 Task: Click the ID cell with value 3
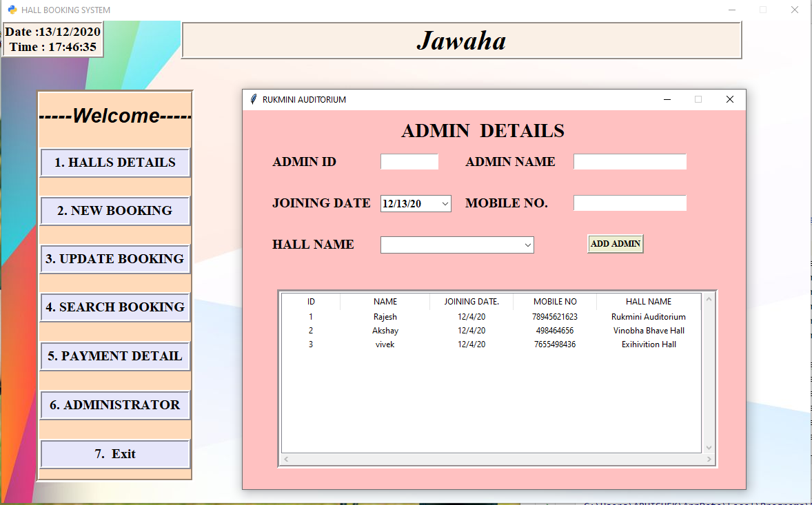(x=311, y=344)
